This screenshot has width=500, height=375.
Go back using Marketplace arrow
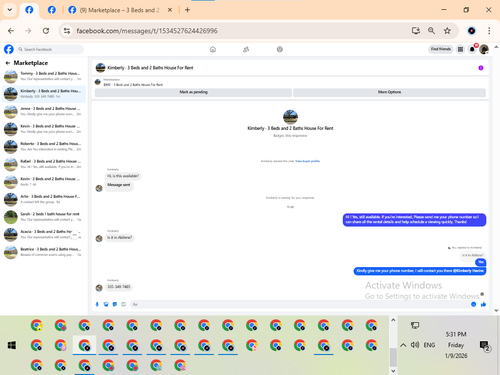click(8, 63)
